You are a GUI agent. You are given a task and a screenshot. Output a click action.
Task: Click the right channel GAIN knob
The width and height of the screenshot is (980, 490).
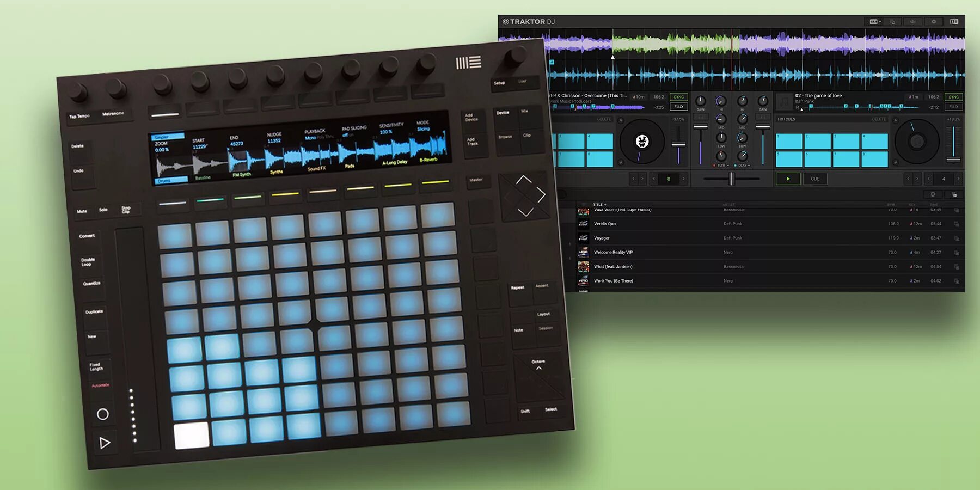763,101
